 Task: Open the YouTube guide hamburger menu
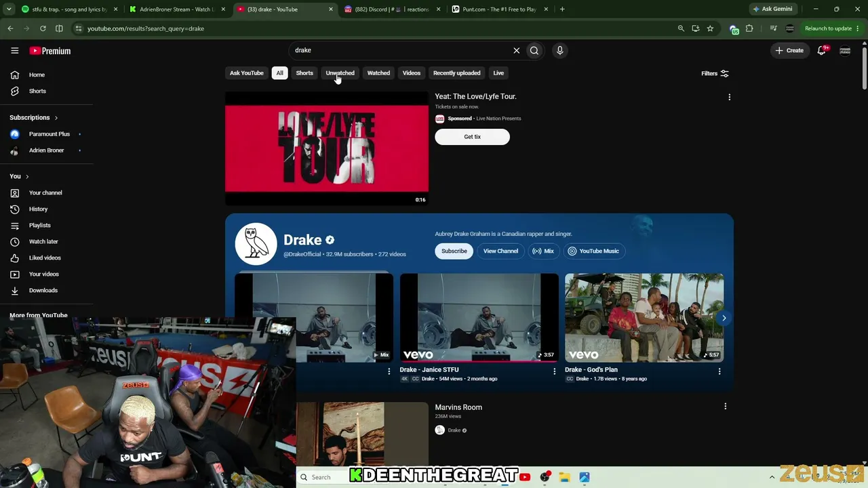[14, 50]
